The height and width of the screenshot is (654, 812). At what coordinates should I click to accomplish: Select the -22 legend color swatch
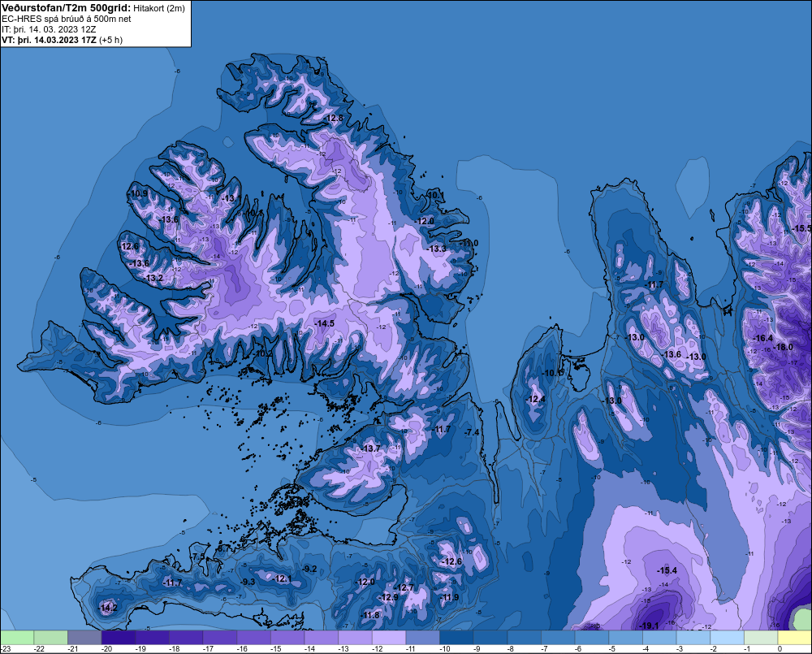[x=50, y=637]
